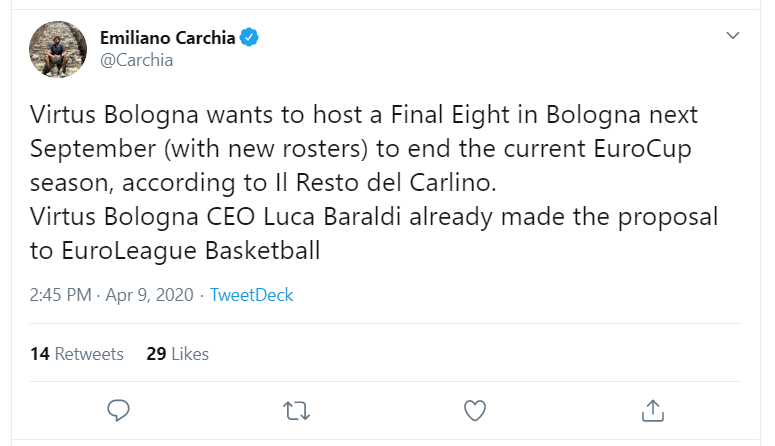
Task: View the 14 Retweets list
Action: 77,354
